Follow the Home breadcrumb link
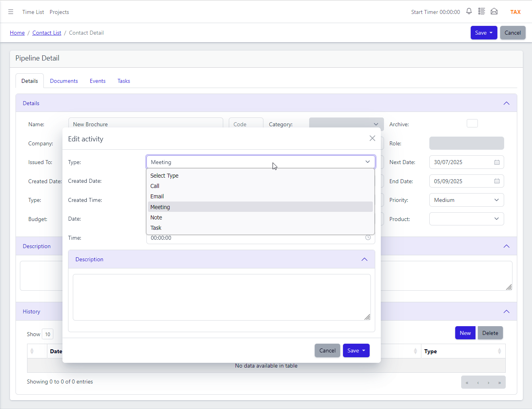This screenshot has height=409, width=532. click(x=17, y=33)
